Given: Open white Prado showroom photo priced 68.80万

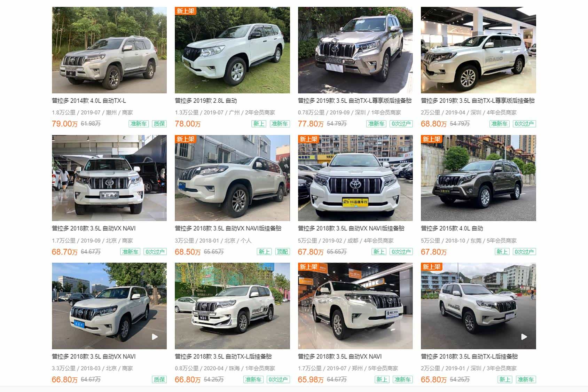Looking at the screenshot, I should [x=478, y=50].
